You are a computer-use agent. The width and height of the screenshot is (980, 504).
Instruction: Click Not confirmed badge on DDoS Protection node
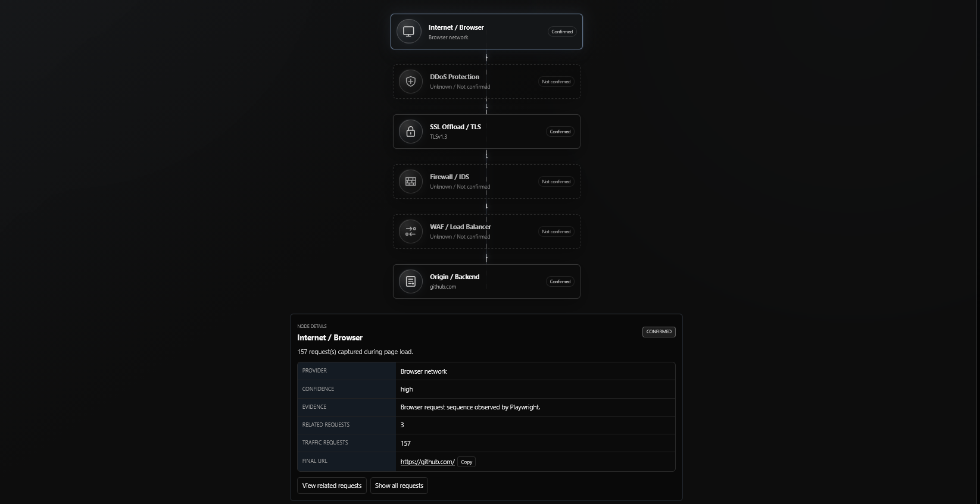pos(556,82)
